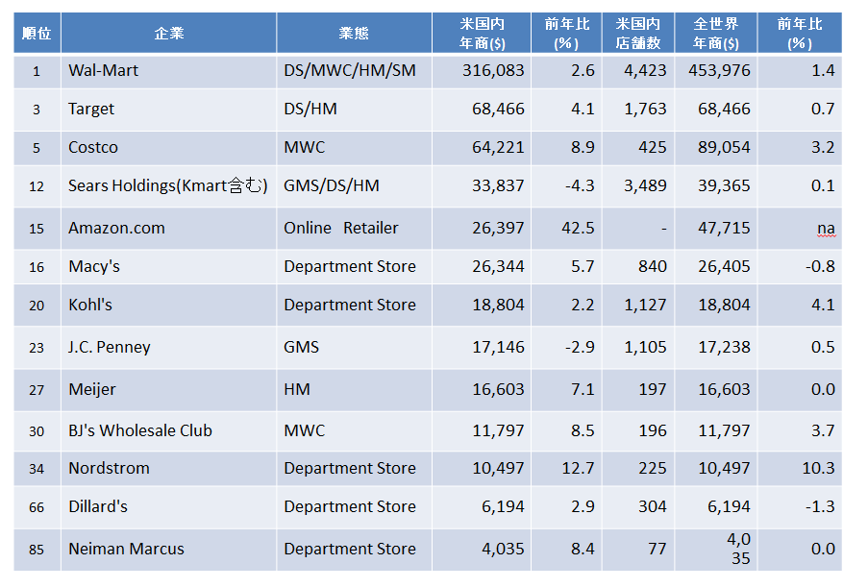
Task: Click Dillard's 304 store count
Action: pyautogui.click(x=653, y=506)
